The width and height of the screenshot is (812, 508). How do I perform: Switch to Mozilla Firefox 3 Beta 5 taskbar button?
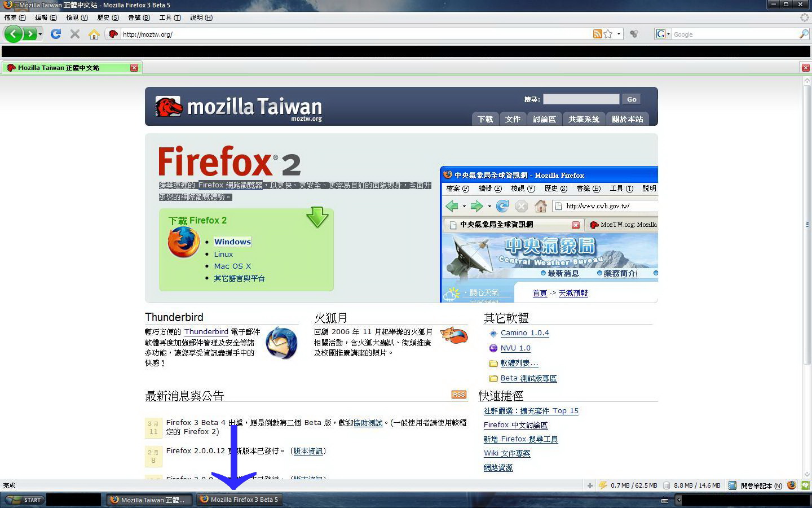click(x=240, y=500)
